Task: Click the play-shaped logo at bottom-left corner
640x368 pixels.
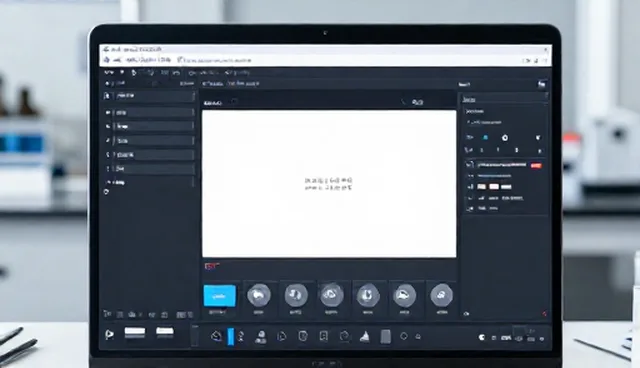Action: [x=109, y=335]
